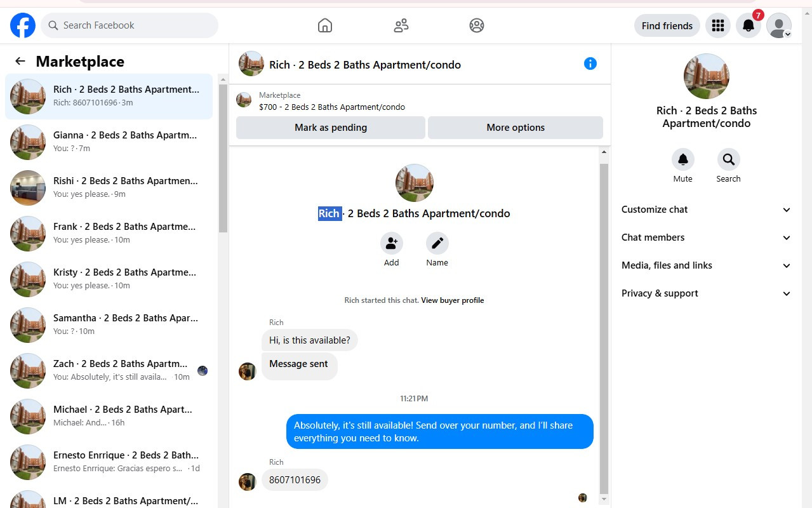Expand the Chat members section
The width and height of the screenshot is (812, 508).
[x=706, y=237]
